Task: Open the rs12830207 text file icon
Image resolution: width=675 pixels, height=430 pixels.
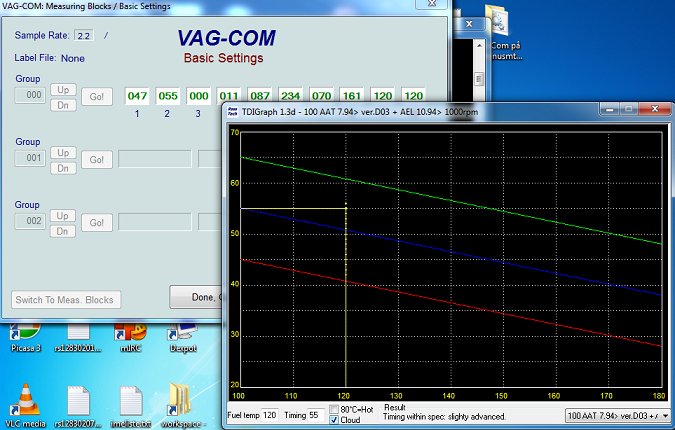Action: [78, 403]
